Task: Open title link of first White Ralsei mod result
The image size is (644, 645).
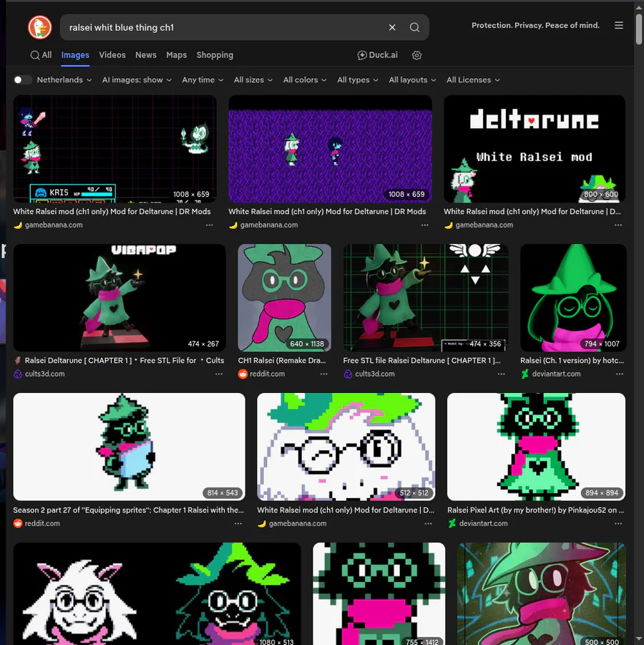Action: [x=112, y=211]
